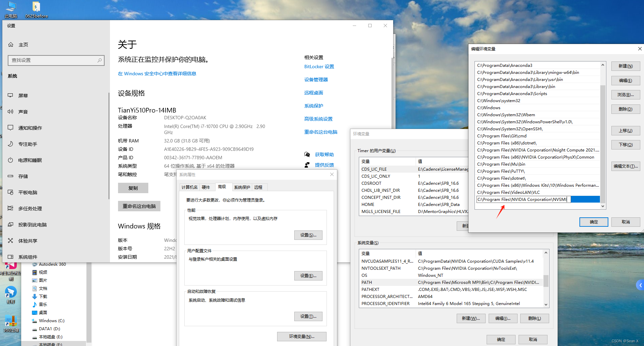The width and height of the screenshot is (644, 346).
Task: Open BitLocker 设置 link
Action: [x=319, y=67]
